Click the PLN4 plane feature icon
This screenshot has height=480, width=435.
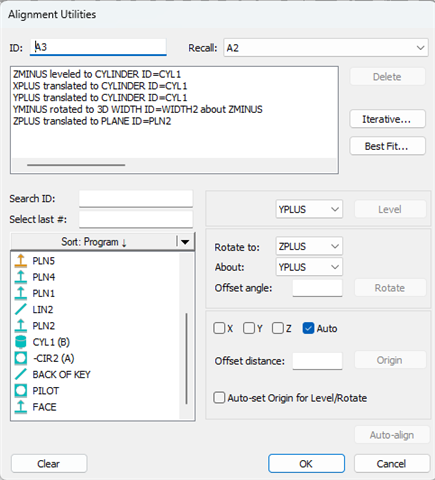21,277
